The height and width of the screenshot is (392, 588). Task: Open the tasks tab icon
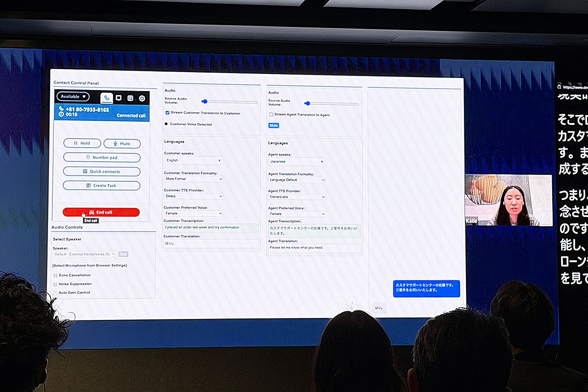point(130,98)
